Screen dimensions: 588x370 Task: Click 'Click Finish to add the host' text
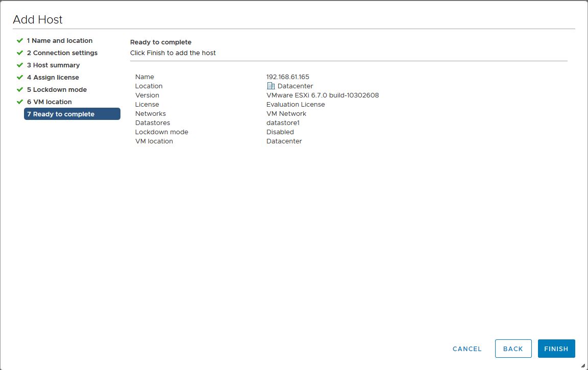click(173, 53)
